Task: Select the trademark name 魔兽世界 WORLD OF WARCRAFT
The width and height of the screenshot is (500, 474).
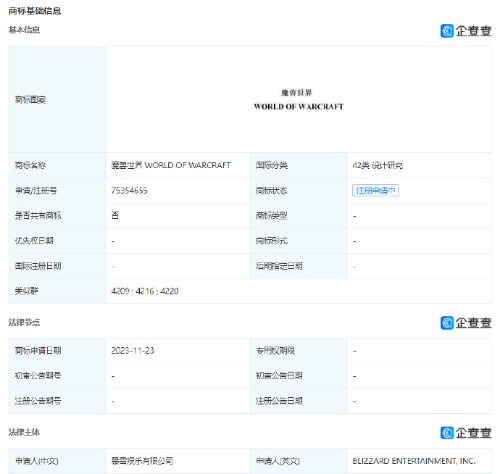Action: (171, 165)
